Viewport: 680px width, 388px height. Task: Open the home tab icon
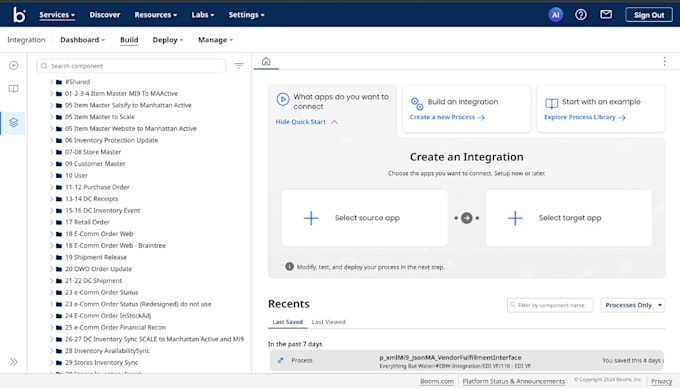click(266, 62)
